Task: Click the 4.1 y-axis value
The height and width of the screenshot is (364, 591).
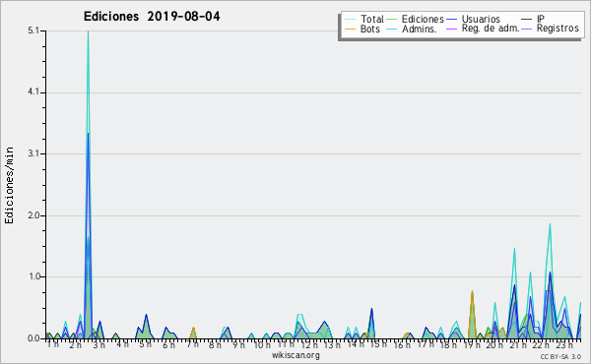Action: [33, 92]
